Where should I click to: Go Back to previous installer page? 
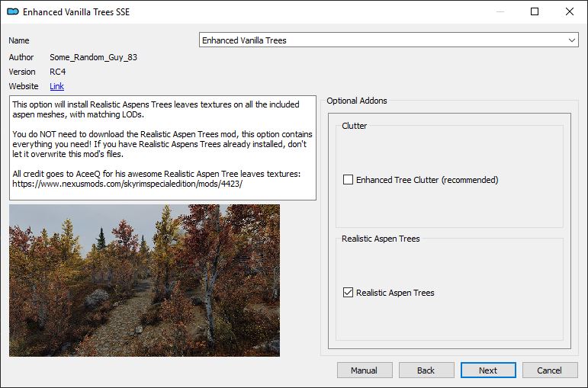tap(426, 370)
